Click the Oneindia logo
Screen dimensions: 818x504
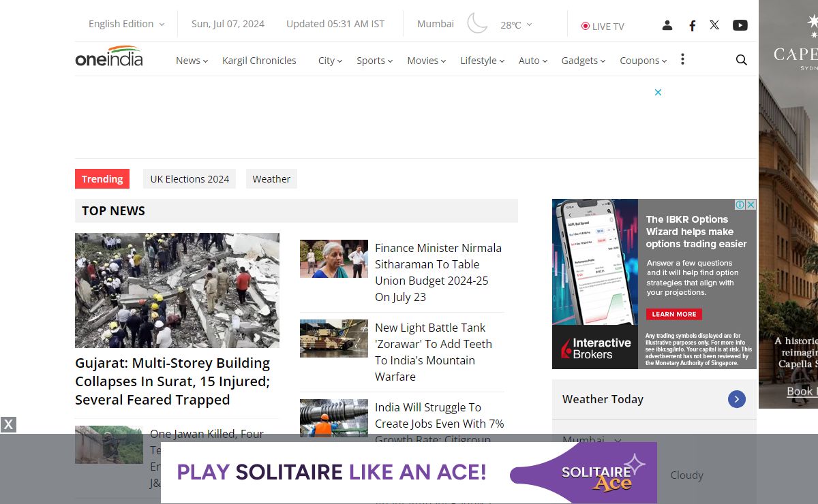[109, 56]
